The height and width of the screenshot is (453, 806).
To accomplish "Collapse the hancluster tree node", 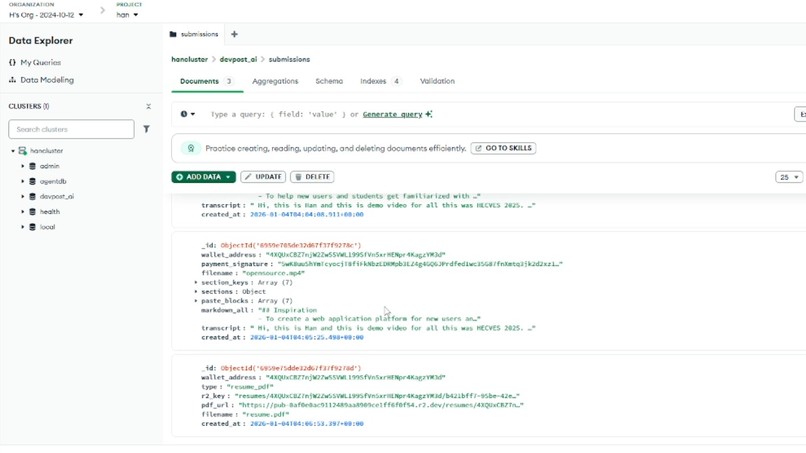I will [13, 151].
